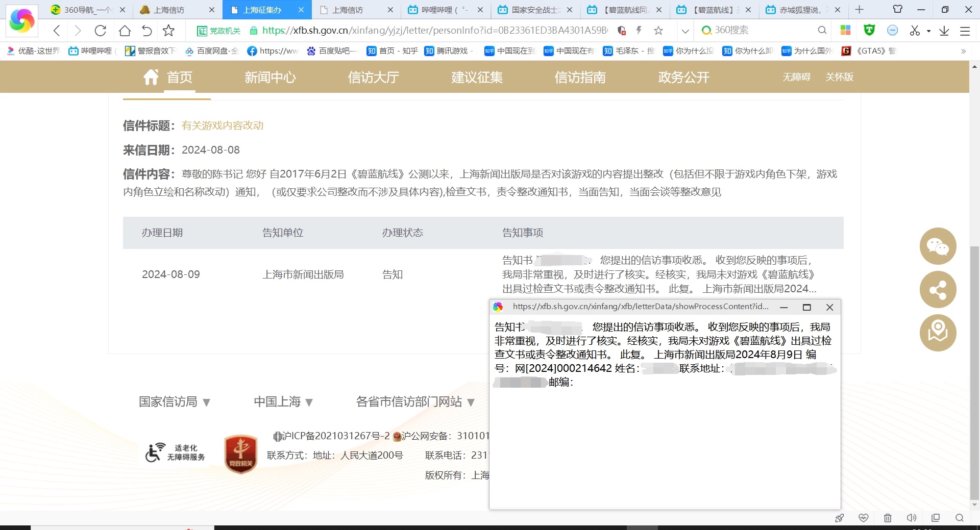Toggle the 无障碍 accessibility mode
Image resolution: width=980 pixels, height=530 pixels.
click(796, 77)
